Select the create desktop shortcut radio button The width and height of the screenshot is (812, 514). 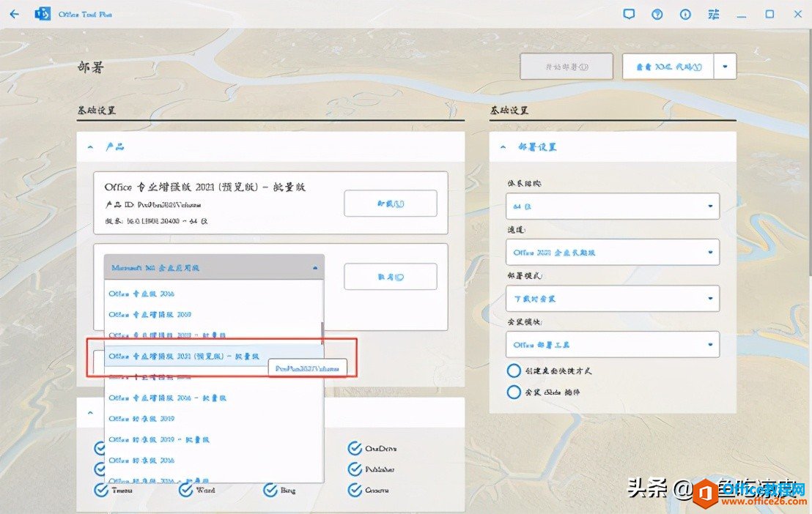click(514, 370)
